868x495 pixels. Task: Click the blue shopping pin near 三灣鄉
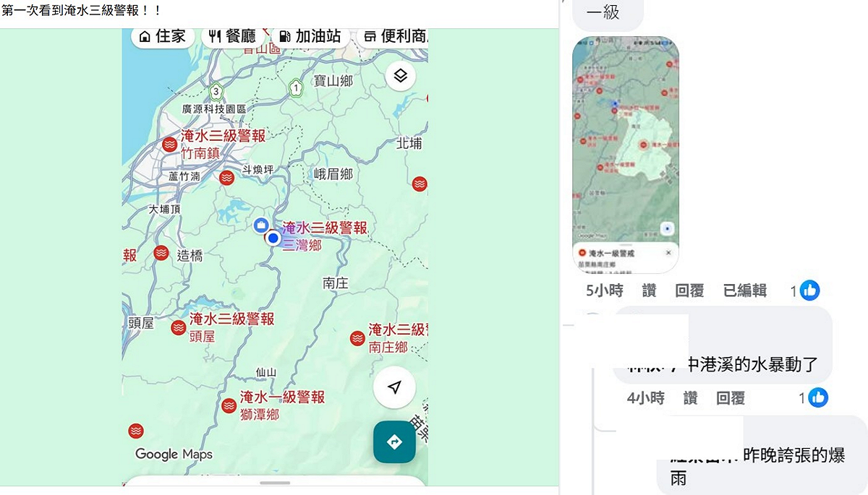click(261, 225)
